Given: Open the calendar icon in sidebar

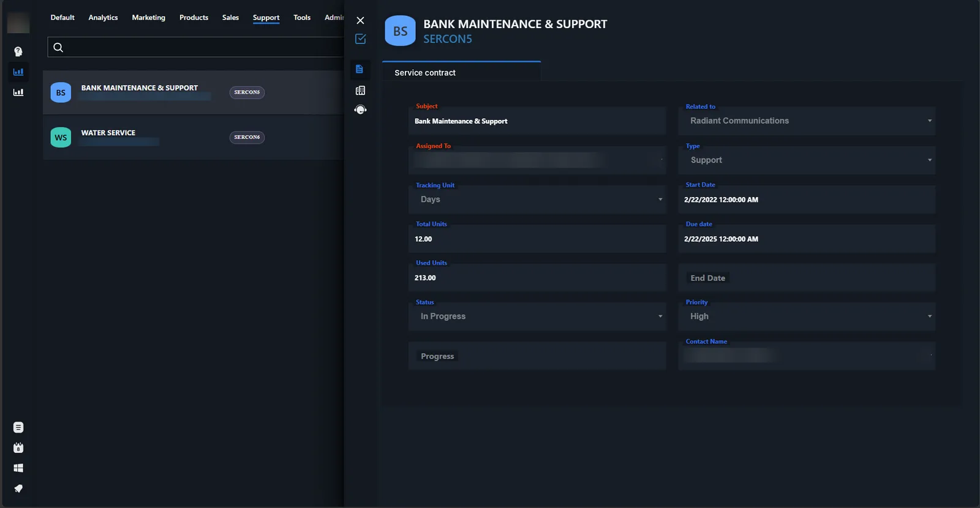Looking at the screenshot, I should coord(18,448).
